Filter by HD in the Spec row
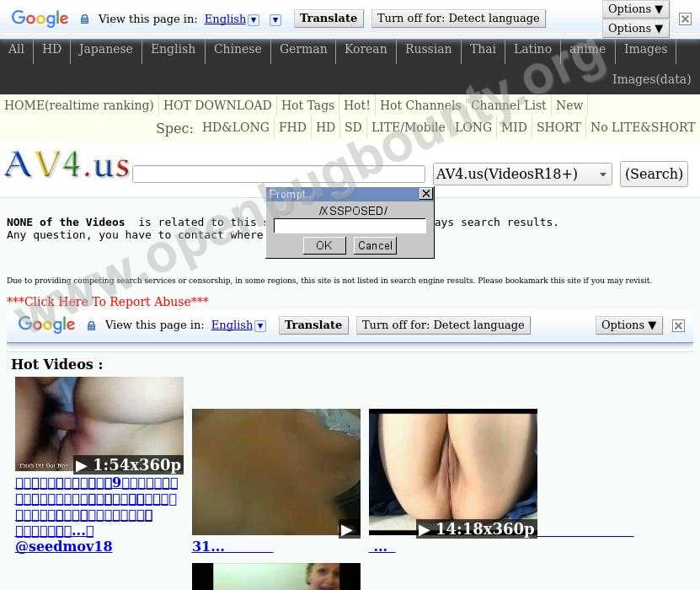 coord(325,127)
